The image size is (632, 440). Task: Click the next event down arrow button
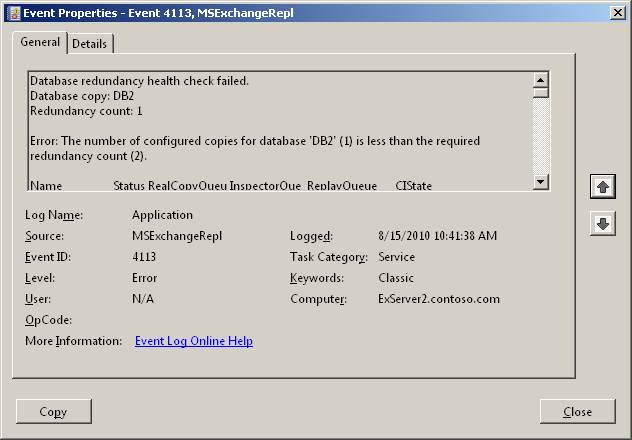point(602,224)
